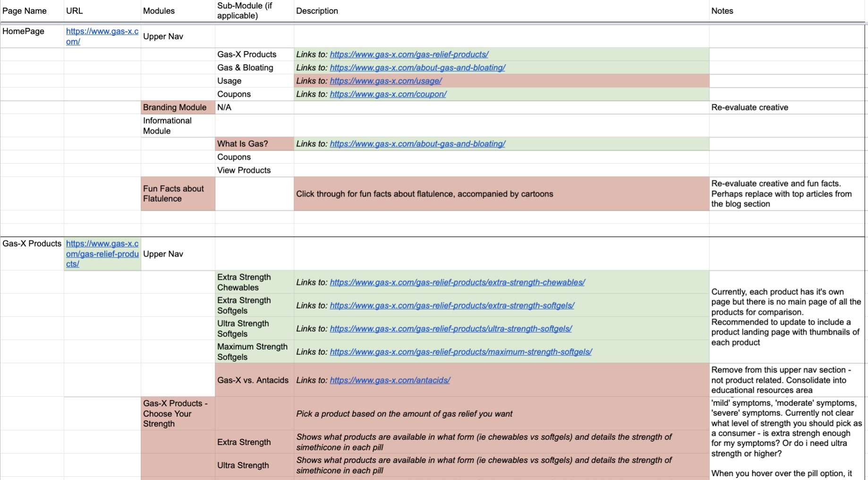
Task: Select the Notes header cell
Action: [788, 11]
